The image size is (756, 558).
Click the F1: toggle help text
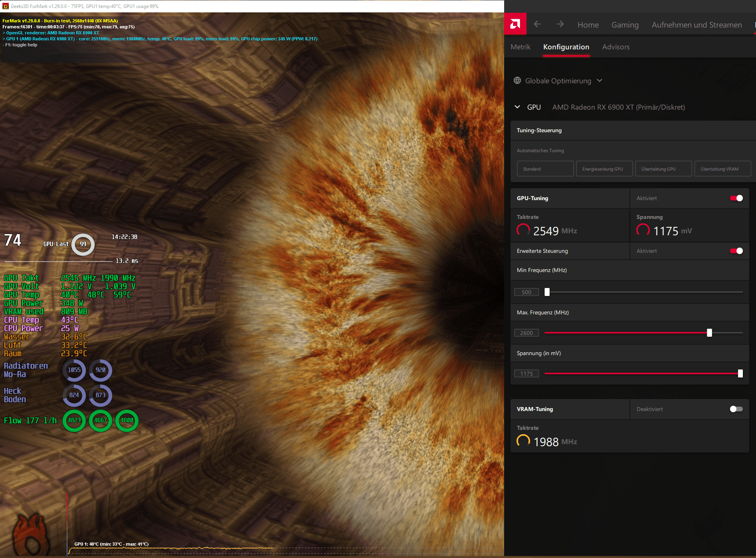pyautogui.click(x=20, y=45)
